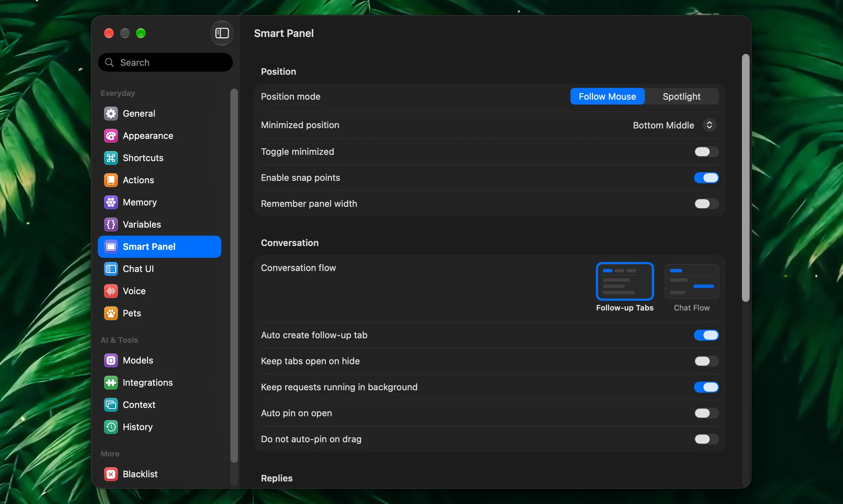
Task: Toggle Keep requests running in background
Action: tap(706, 387)
